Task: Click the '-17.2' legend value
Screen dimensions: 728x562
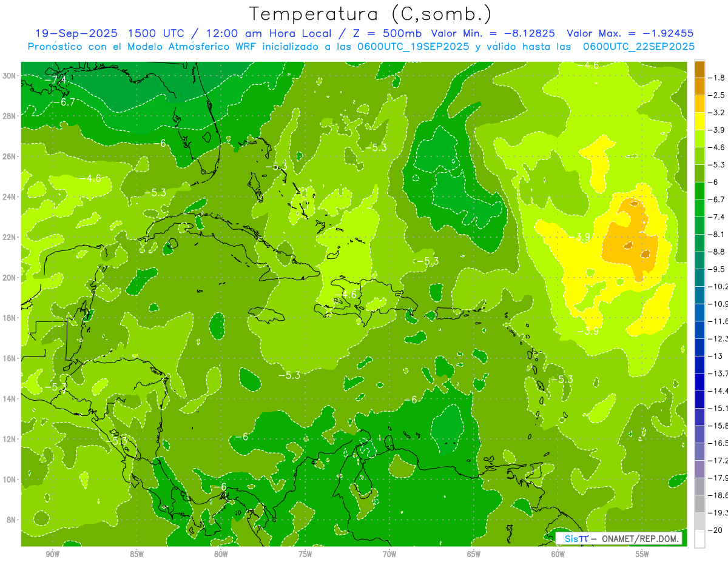Action: coord(718,461)
